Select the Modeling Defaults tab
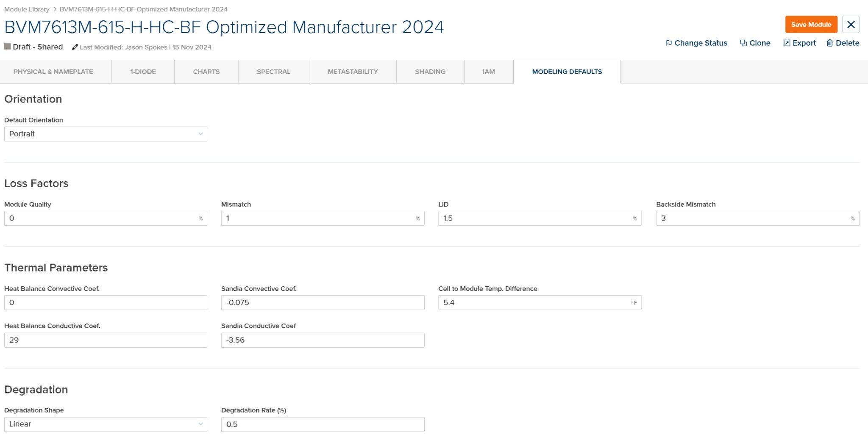The height and width of the screenshot is (440, 868). (x=567, y=72)
